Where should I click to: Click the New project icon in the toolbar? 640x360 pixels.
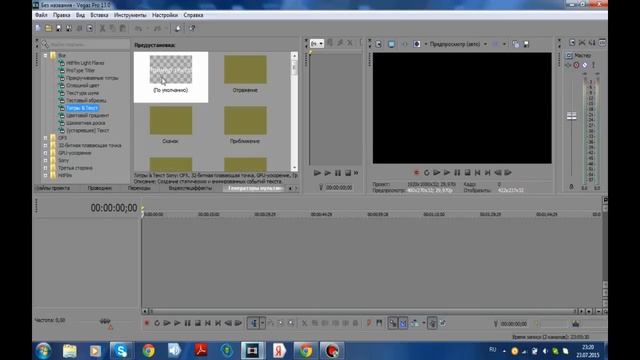38,28
